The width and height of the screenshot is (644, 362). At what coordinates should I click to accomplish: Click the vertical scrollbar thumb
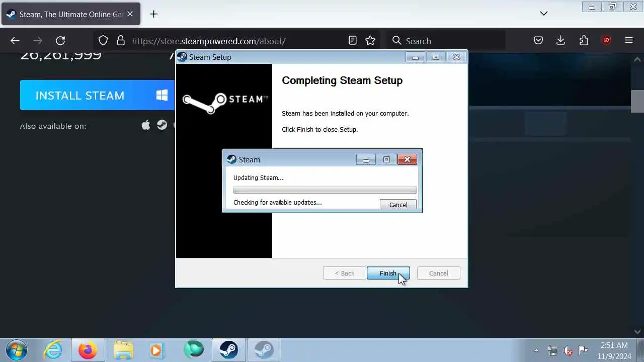click(637, 101)
